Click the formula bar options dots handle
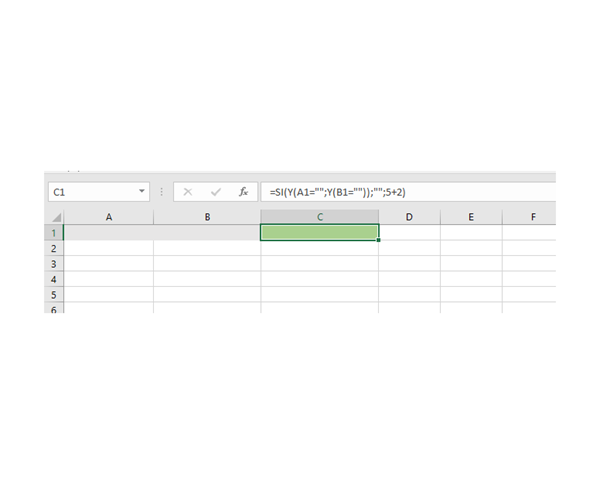 pos(162,191)
